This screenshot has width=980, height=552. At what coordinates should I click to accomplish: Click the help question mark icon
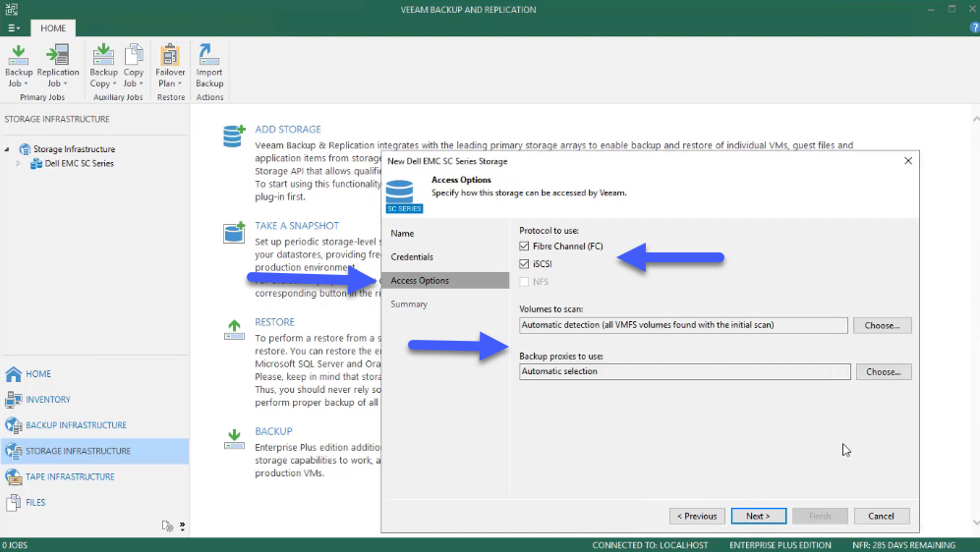point(974,28)
